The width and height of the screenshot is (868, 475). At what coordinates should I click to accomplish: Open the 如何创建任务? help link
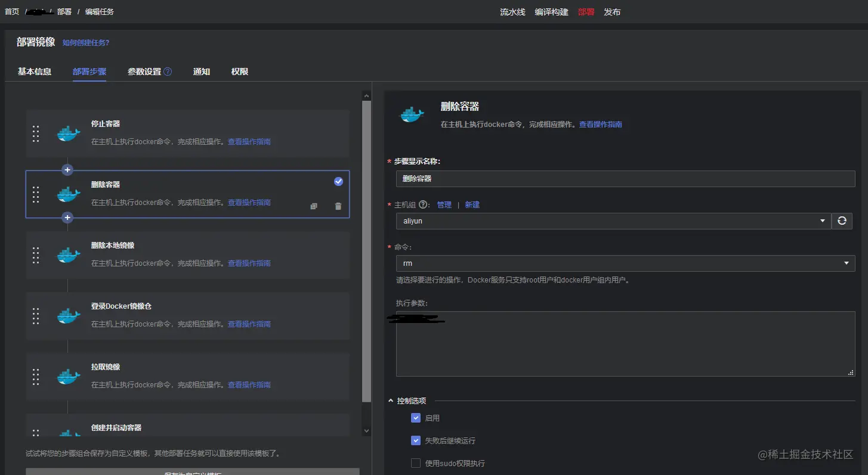click(86, 43)
